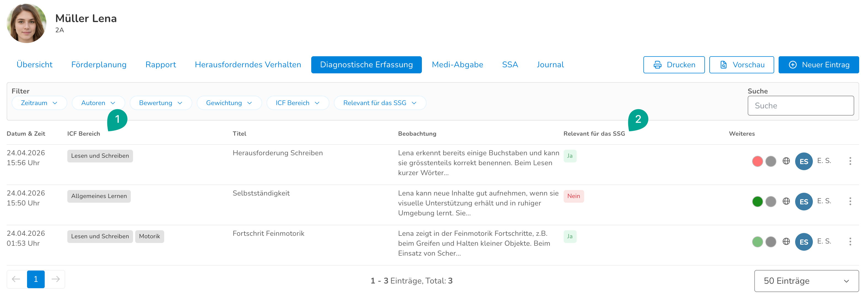The height and width of the screenshot is (305, 868).
Task: Switch to the Journal tab
Action: pos(550,65)
